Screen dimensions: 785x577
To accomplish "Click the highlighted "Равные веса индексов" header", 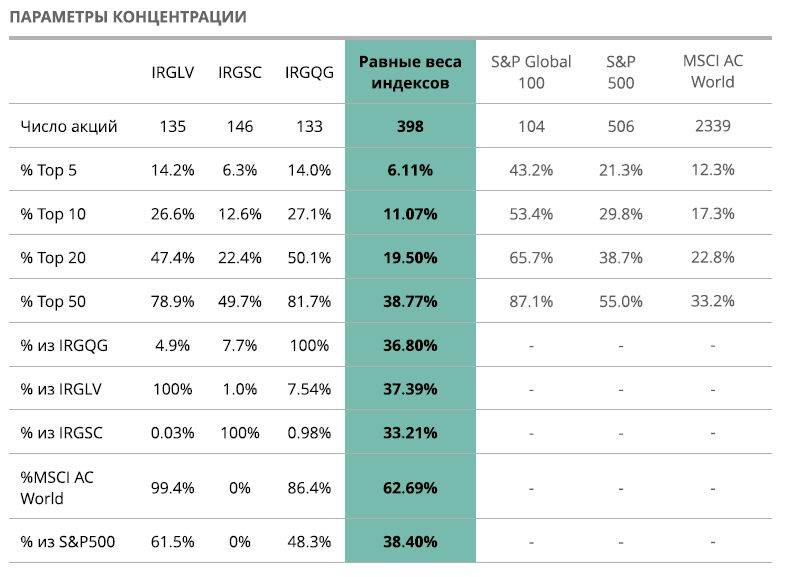I will point(410,71).
